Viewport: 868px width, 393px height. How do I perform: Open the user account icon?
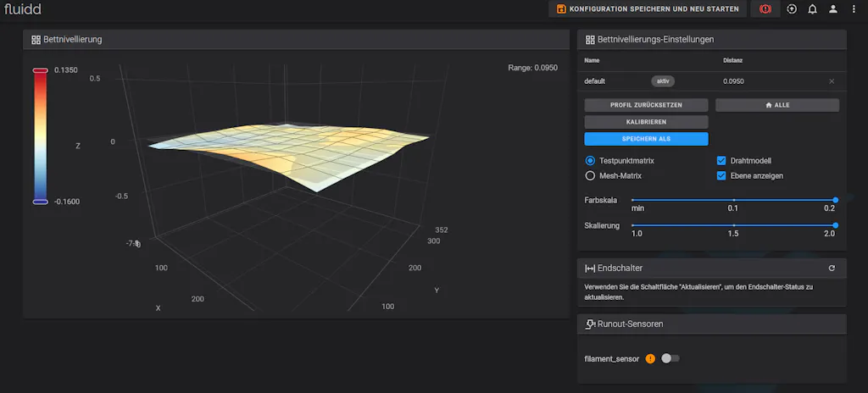pyautogui.click(x=833, y=9)
